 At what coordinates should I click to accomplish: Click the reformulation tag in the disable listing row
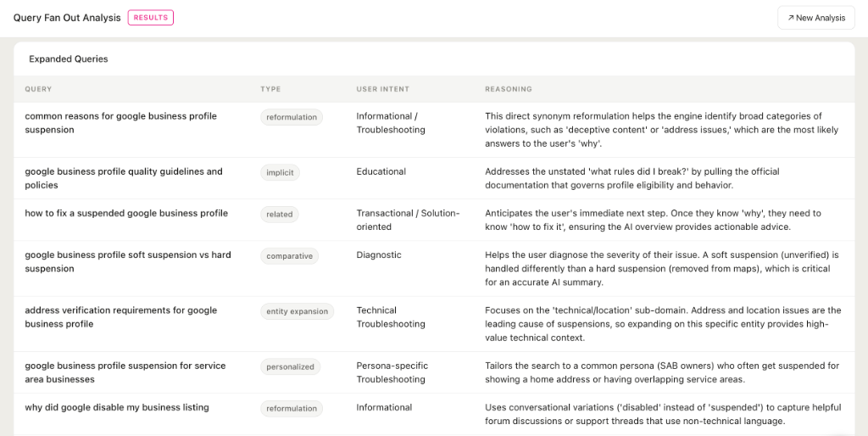tap(292, 409)
